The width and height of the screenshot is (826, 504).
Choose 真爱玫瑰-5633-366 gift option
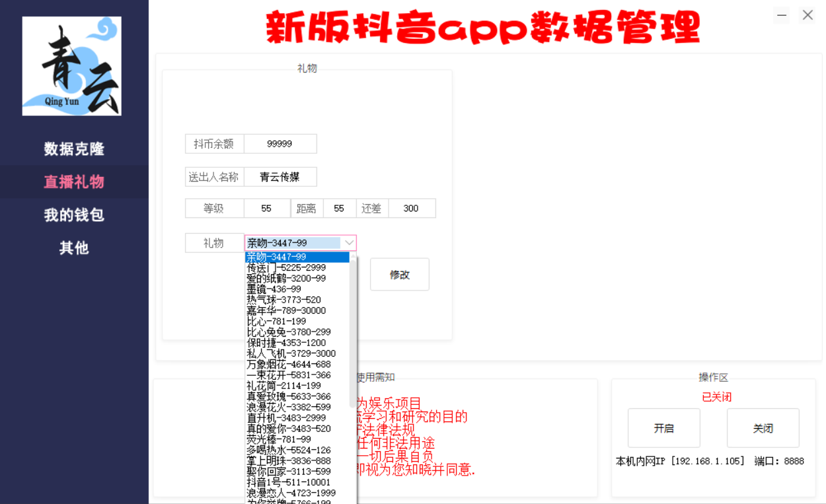(297, 396)
